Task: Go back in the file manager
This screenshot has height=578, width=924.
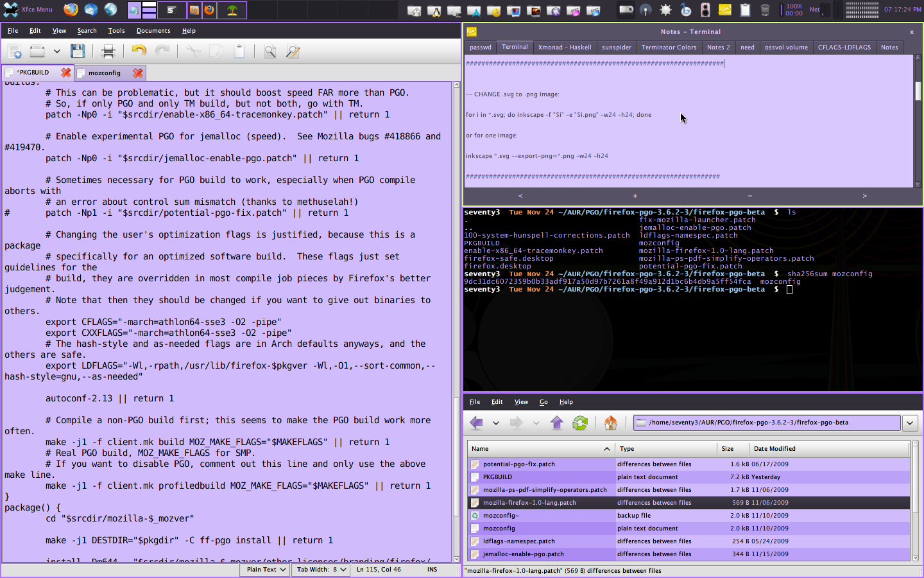Action: (x=476, y=423)
